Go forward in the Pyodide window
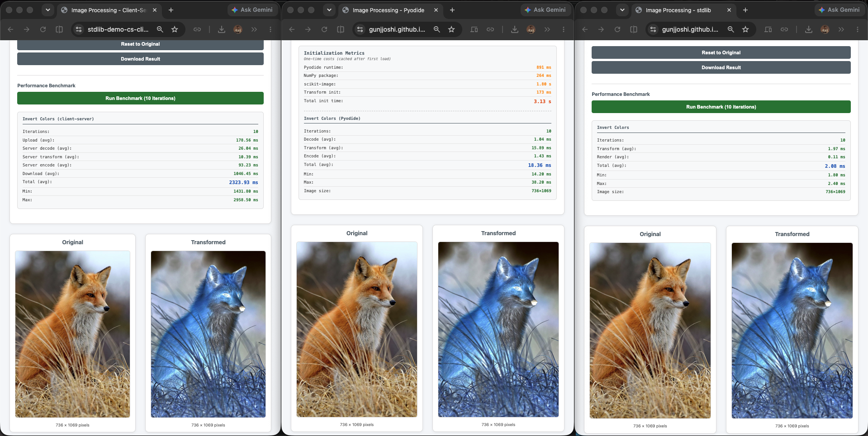This screenshot has height=436, width=868. pos(308,29)
